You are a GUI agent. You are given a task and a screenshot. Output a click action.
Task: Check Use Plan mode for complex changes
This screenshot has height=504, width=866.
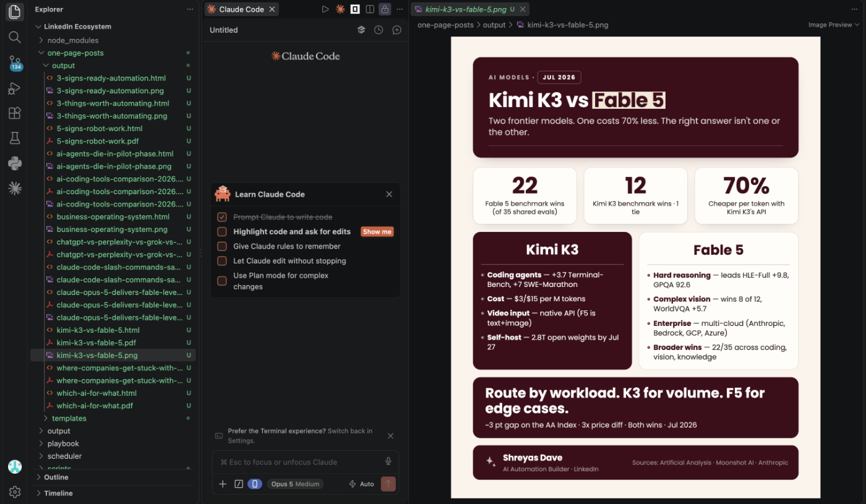222,281
